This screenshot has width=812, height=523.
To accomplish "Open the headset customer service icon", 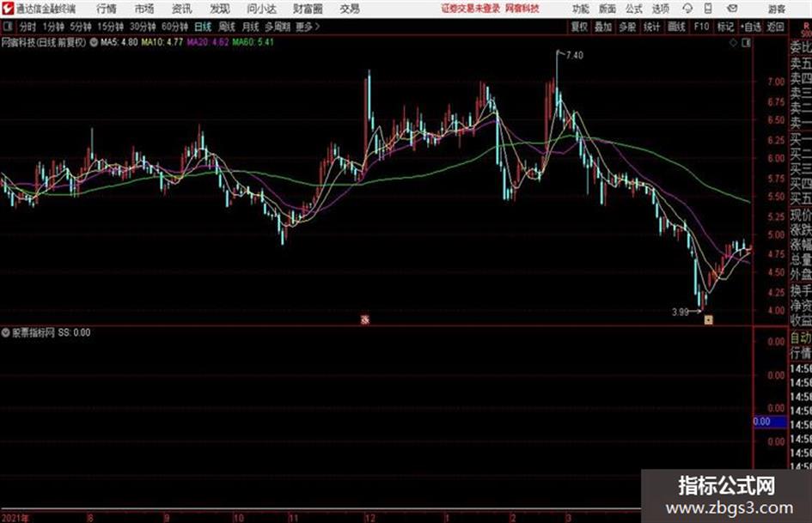I will (x=687, y=9).
